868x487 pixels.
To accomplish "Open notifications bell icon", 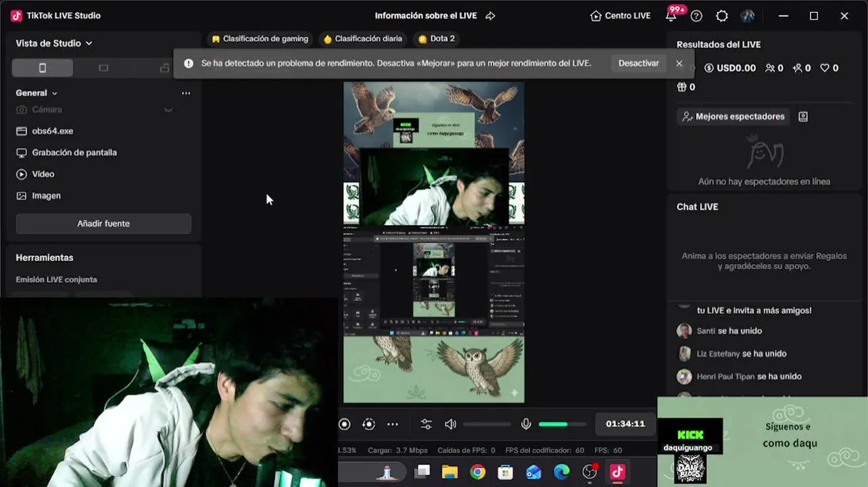I will pos(671,16).
